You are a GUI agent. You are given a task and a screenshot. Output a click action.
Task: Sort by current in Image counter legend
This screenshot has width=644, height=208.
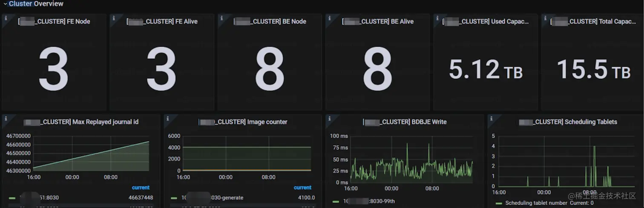click(302, 188)
